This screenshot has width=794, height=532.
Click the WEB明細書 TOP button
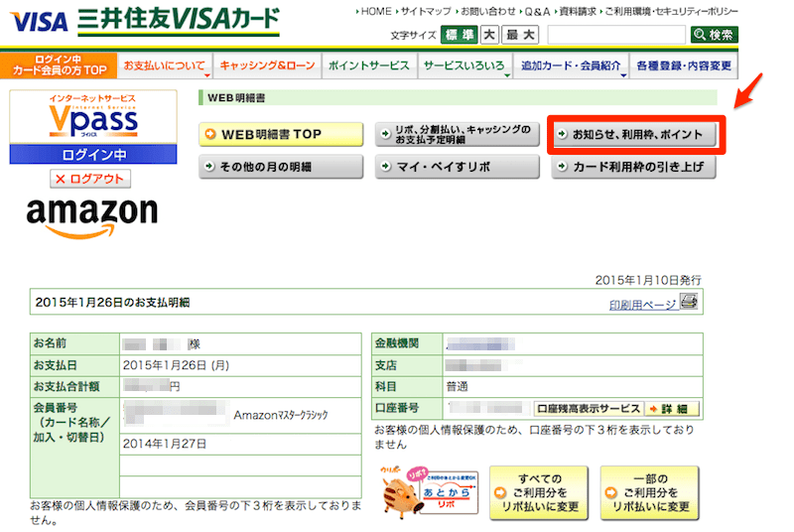[x=281, y=134]
